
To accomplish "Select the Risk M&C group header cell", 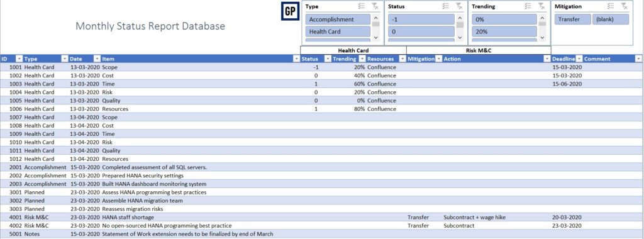I will [x=479, y=50].
